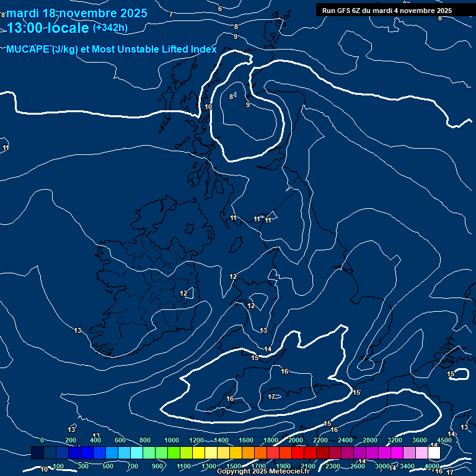This screenshot has height=476, width=476.
Task: Click the legend value "1300"
Action: (x=209, y=466)
